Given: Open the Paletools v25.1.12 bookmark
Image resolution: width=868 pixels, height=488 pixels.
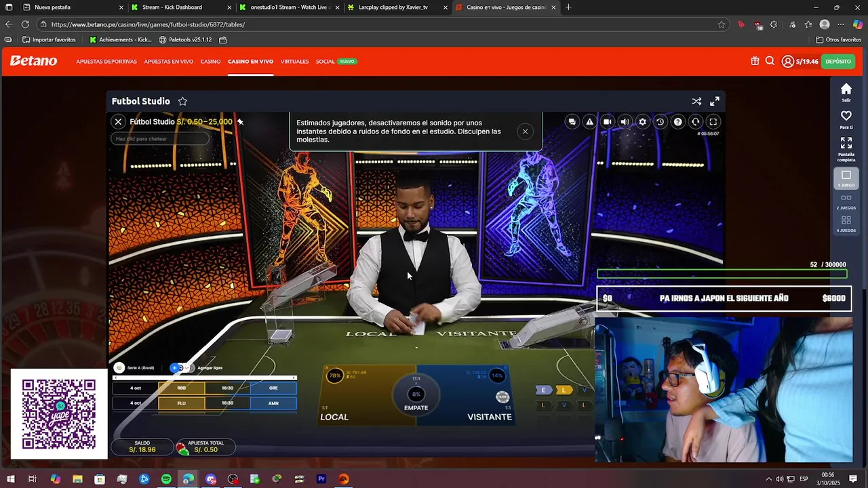Looking at the screenshot, I should (x=185, y=40).
